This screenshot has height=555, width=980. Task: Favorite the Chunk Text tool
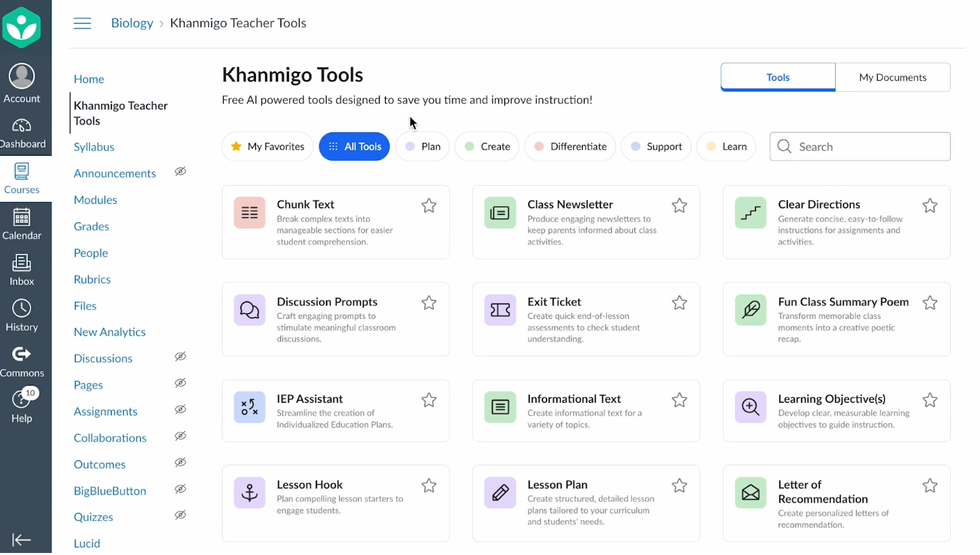pos(429,205)
